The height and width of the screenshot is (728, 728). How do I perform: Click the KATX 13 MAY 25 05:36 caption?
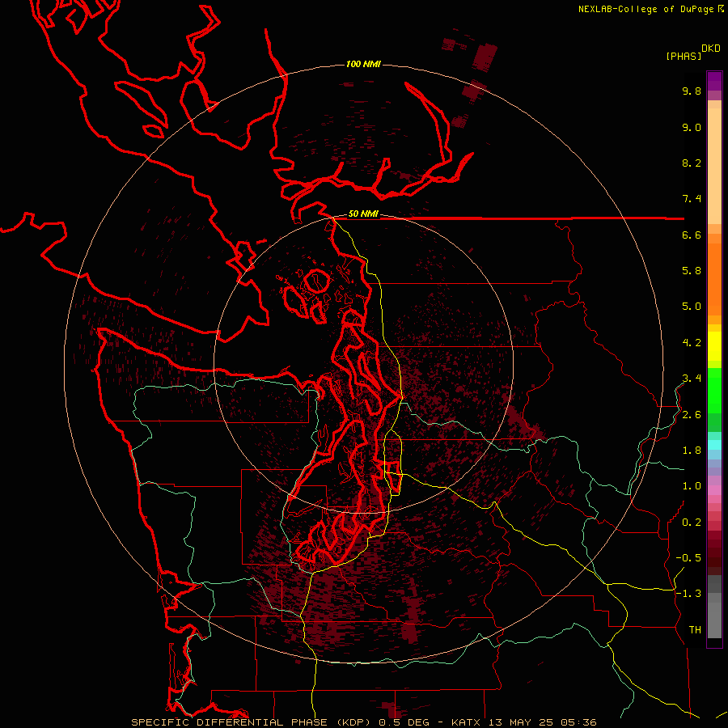[x=523, y=722]
